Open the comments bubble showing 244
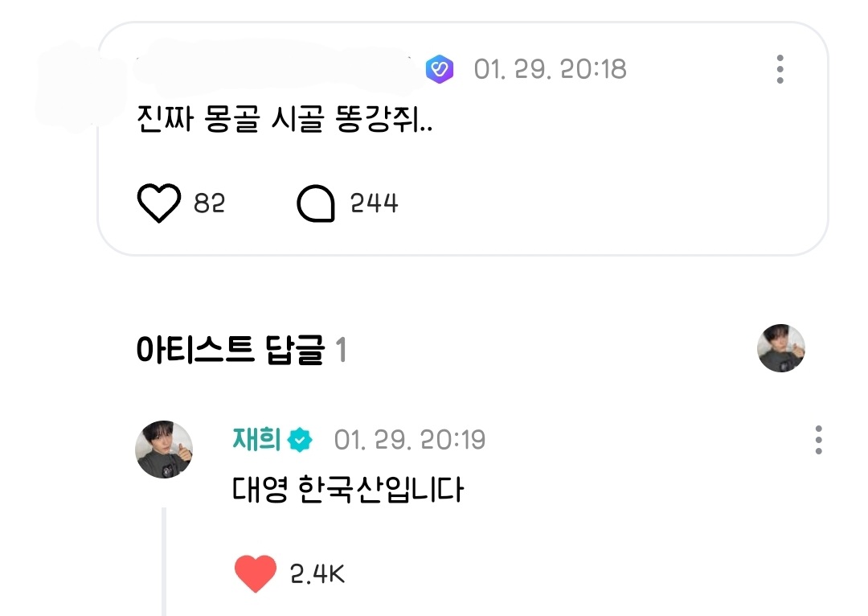Screen dimensions: 868x616 (316, 203)
